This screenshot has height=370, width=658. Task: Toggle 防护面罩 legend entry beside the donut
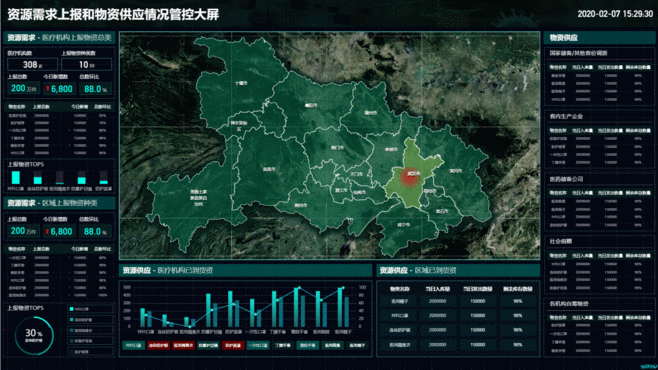click(x=90, y=352)
